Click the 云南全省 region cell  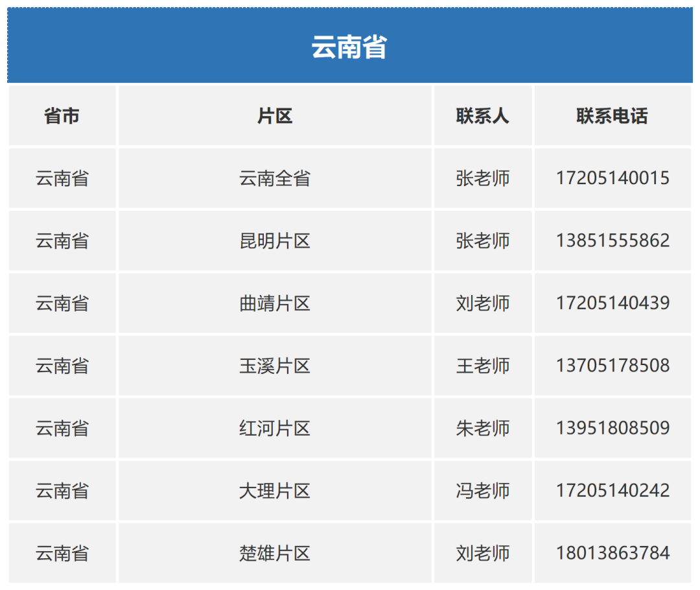(x=275, y=178)
